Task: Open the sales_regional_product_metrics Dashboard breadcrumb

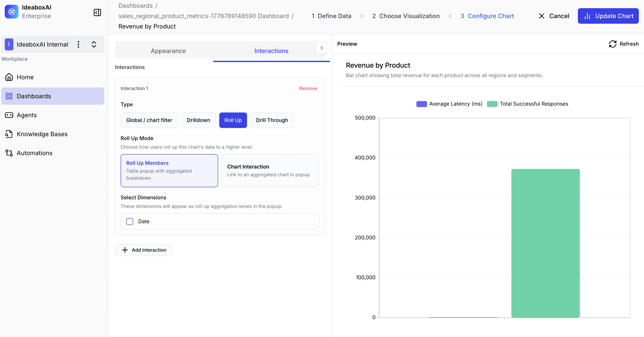Action: click(204, 16)
